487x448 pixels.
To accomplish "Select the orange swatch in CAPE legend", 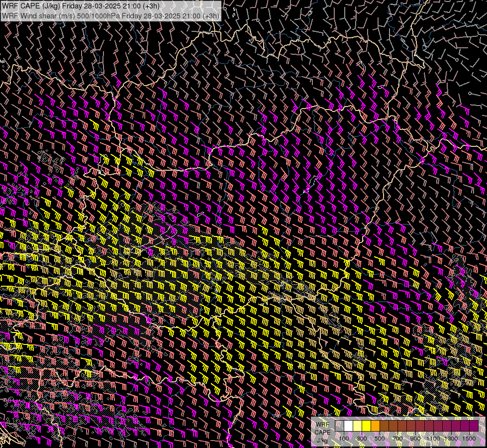I will coord(375,426).
